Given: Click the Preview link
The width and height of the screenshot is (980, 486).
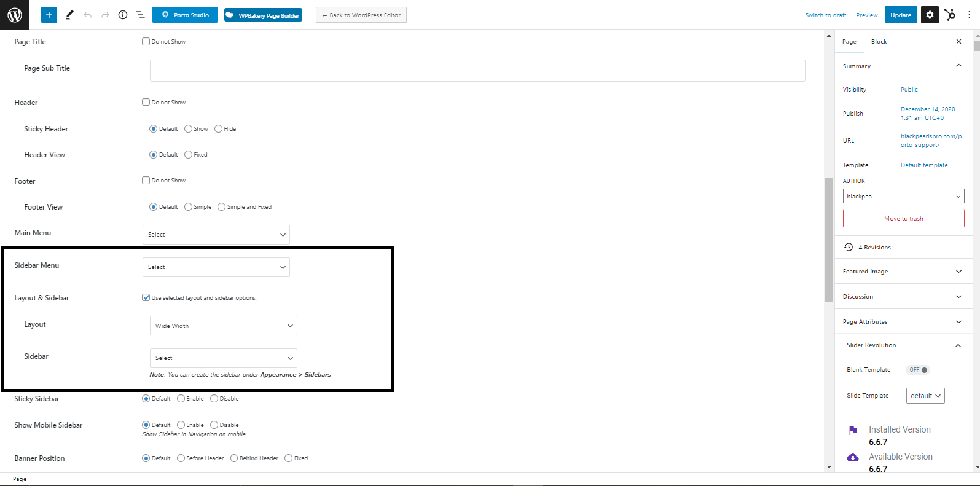Looking at the screenshot, I should coord(867,15).
